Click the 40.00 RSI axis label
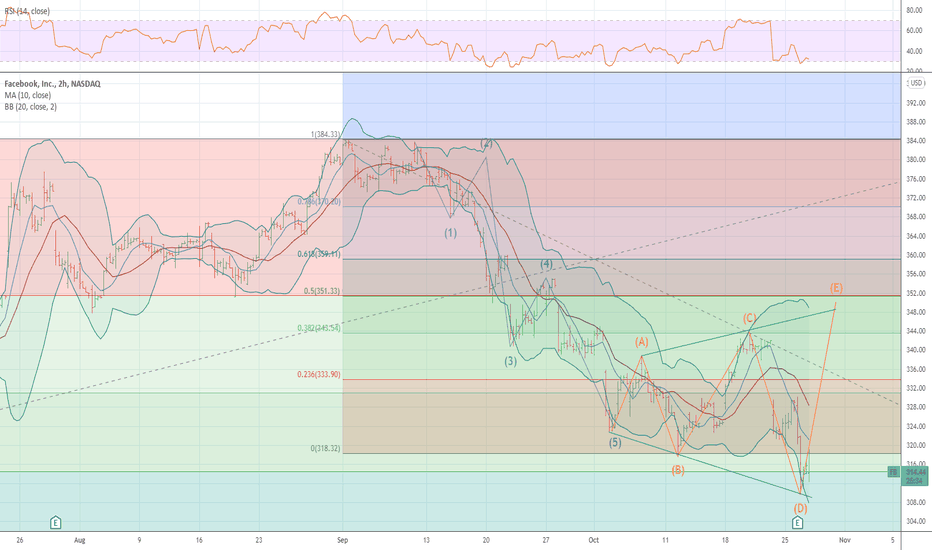This screenshot has height=550, width=932. [x=914, y=52]
